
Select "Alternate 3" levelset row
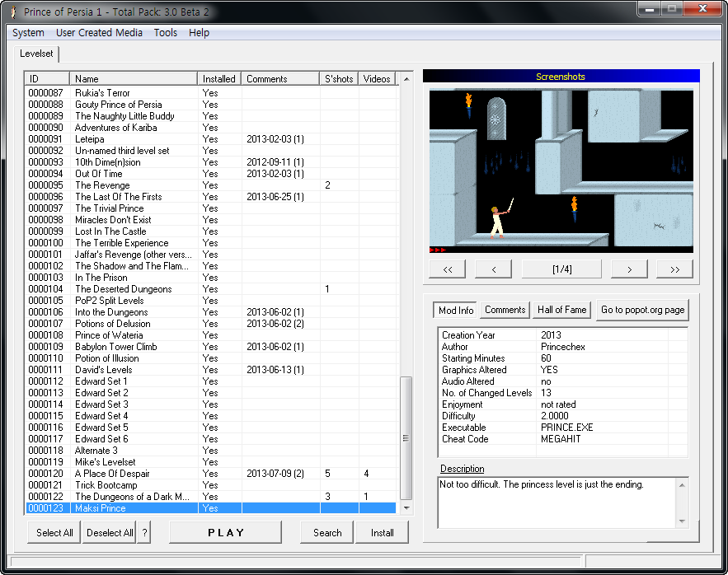coord(211,451)
